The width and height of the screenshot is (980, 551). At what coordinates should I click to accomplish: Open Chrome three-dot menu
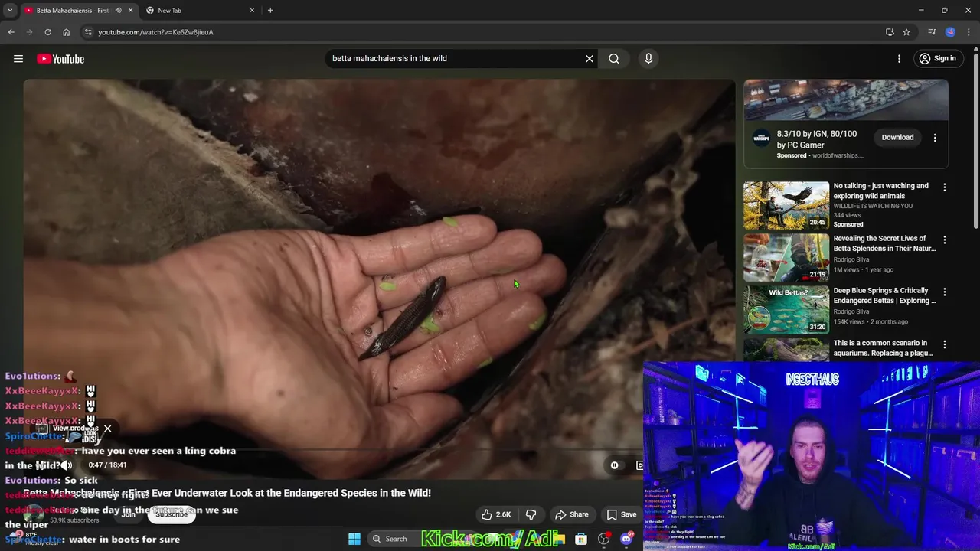[969, 32]
